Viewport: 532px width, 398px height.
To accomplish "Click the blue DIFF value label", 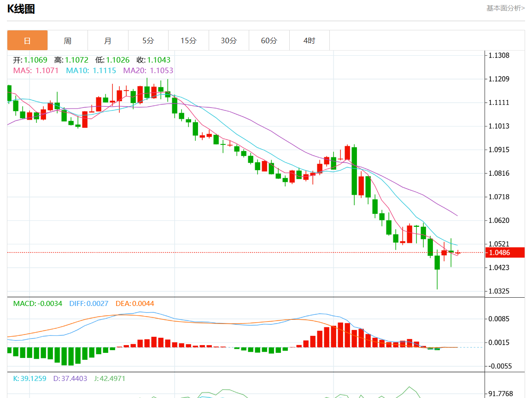I will pos(89,304).
